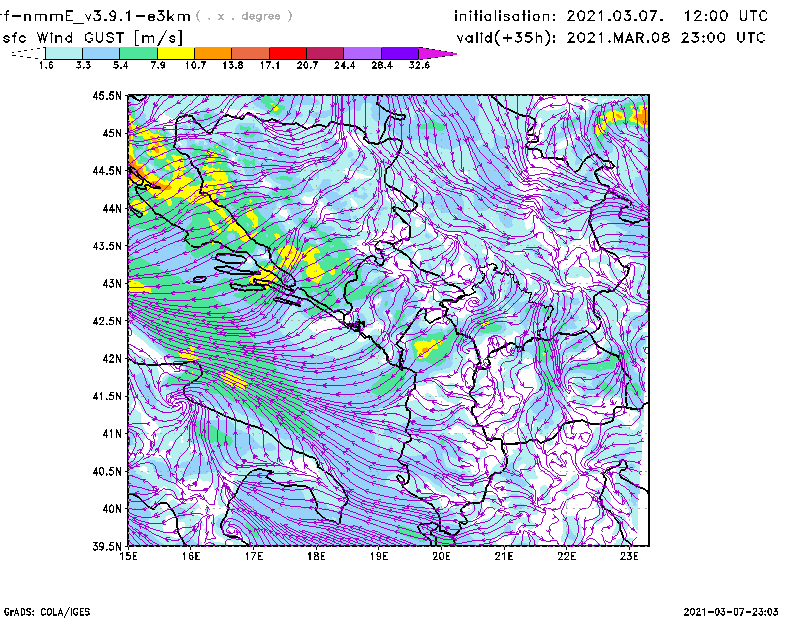
Task: Pick the green 5.4–7.9 legend swatch
Action: (138, 53)
